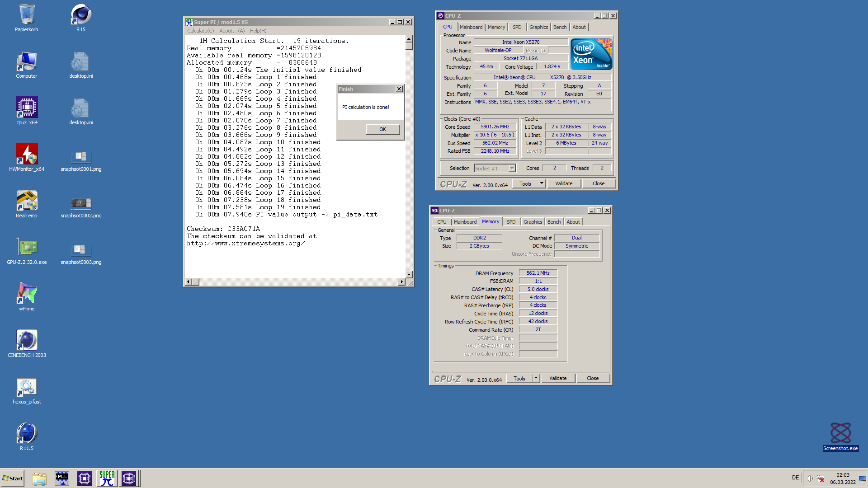The width and height of the screenshot is (868, 488).
Task: Expand Tools dropdown arrow in lower CPU-Z window
Action: (x=536, y=379)
